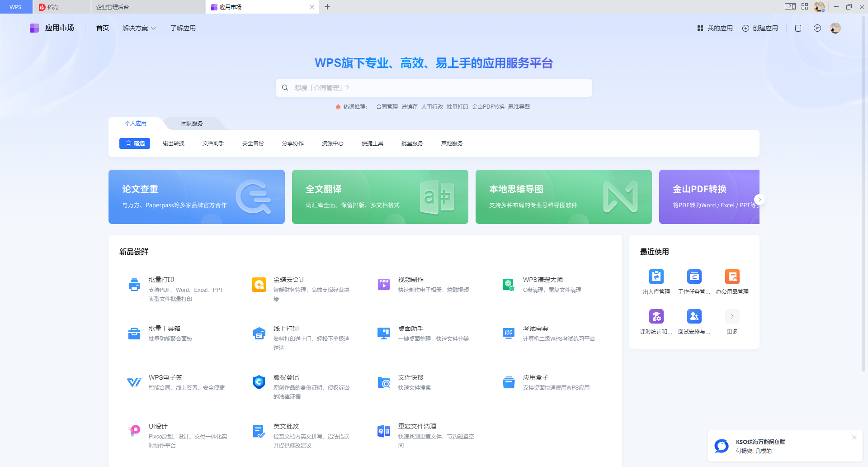Click the app search input field

pos(434,88)
